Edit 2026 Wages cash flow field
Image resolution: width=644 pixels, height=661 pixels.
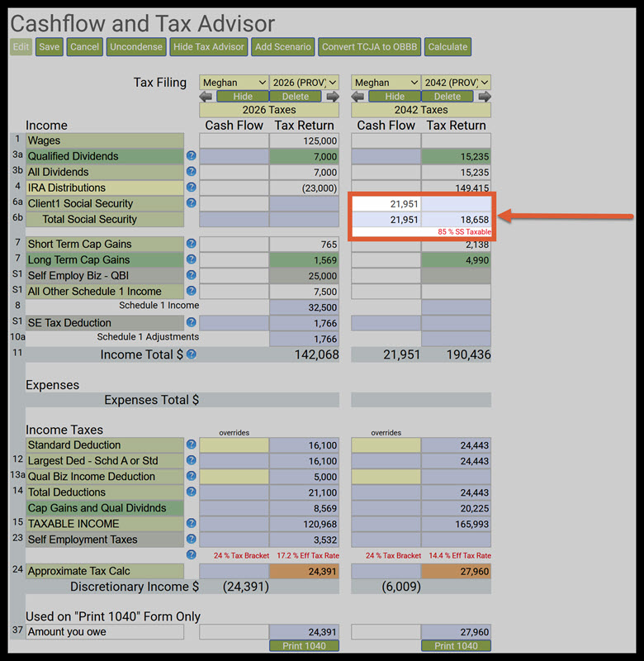234,140
